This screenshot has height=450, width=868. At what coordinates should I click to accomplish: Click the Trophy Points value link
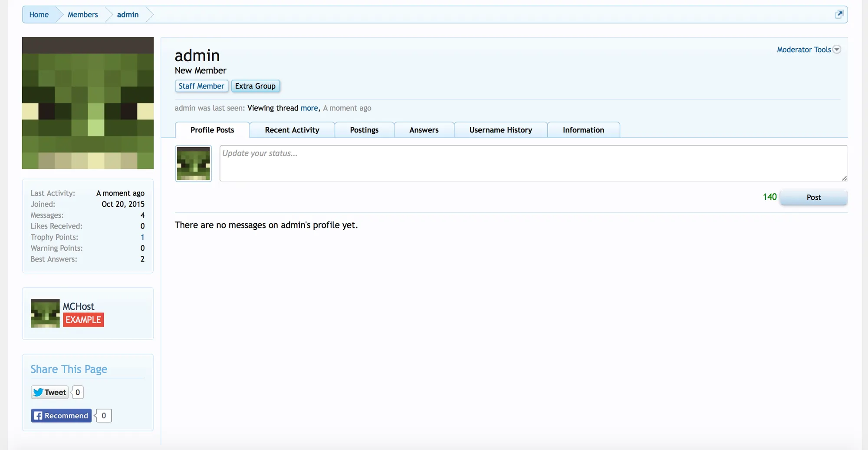pyautogui.click(x=142, y=237)
